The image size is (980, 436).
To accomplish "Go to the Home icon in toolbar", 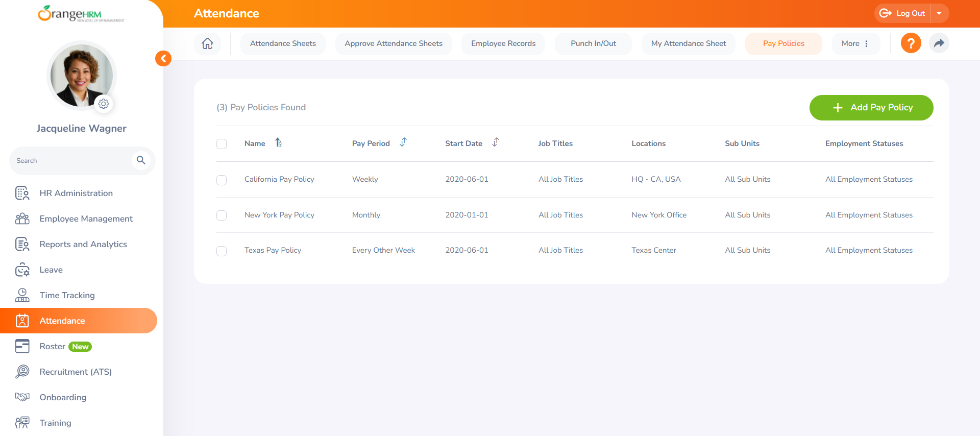I will point(207,43).
